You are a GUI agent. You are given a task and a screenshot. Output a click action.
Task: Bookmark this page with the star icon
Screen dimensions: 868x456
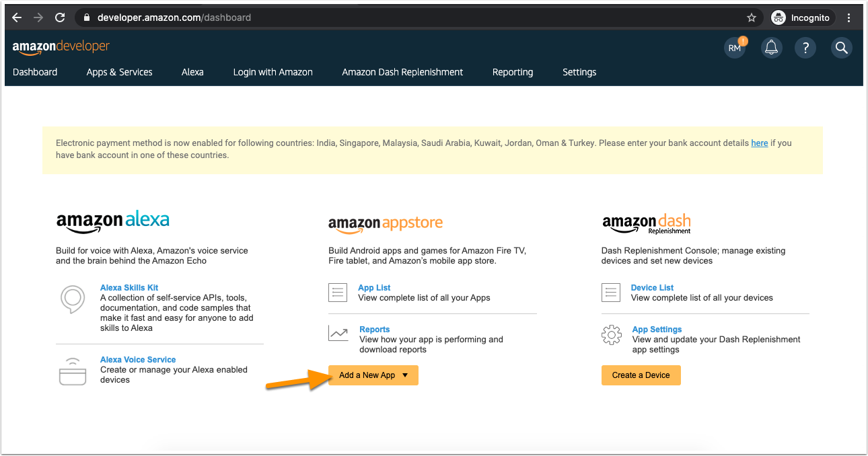point(752,17)
